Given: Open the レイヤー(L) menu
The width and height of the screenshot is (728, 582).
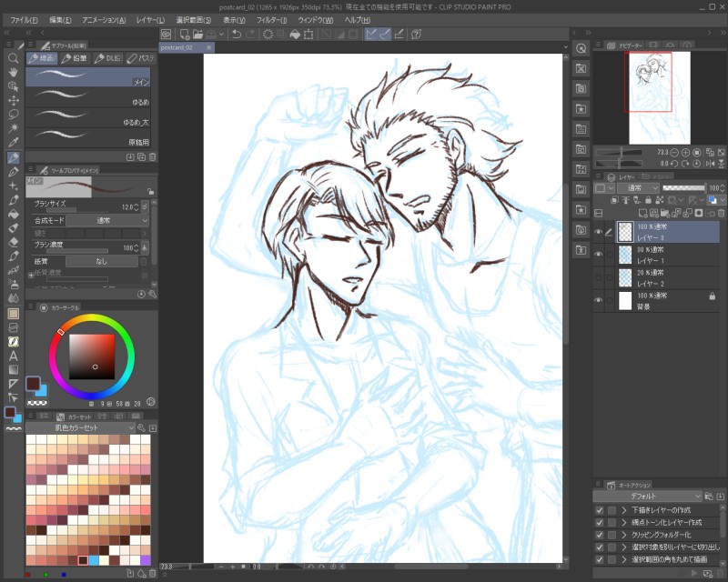Looking at the screenshot, I should click(x=150, y=20).
